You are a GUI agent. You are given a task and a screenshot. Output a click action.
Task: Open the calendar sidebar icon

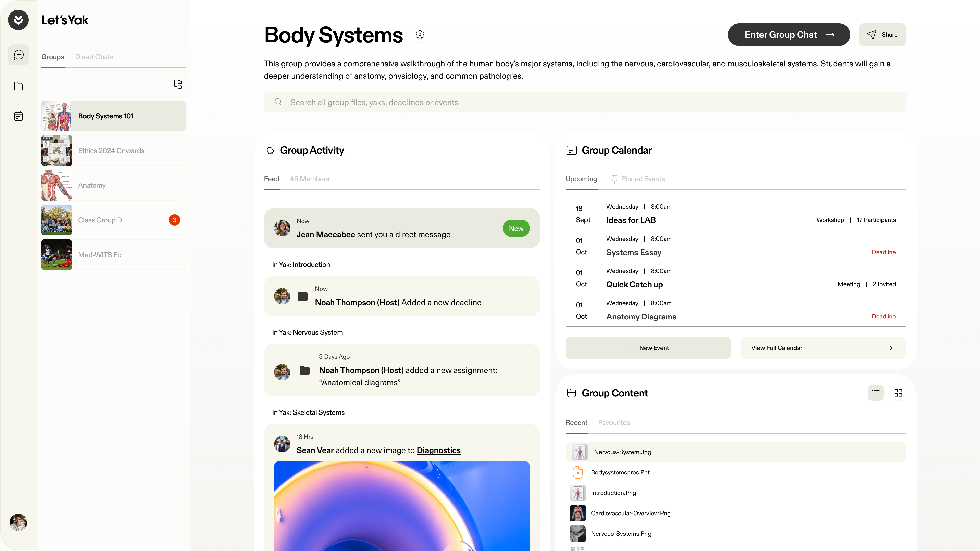click(x=18, y=116)
